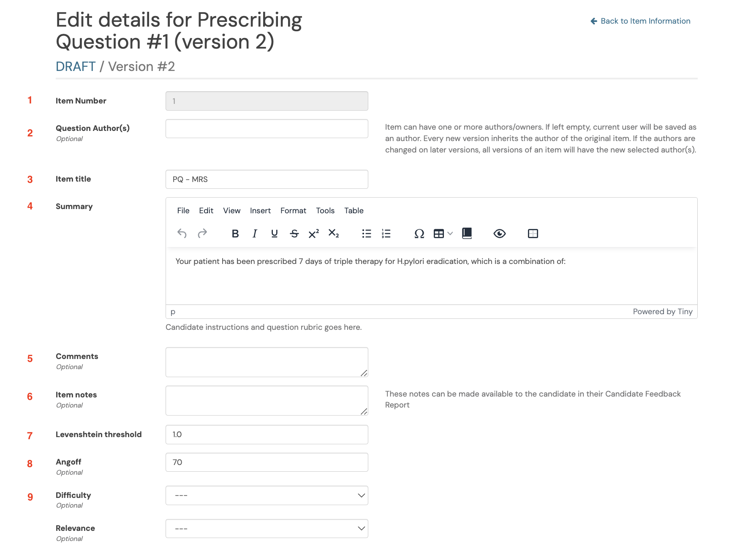Screen dimensions: 729x560
Task: Insert a numbered list
Action: click(x=386, y=234)
